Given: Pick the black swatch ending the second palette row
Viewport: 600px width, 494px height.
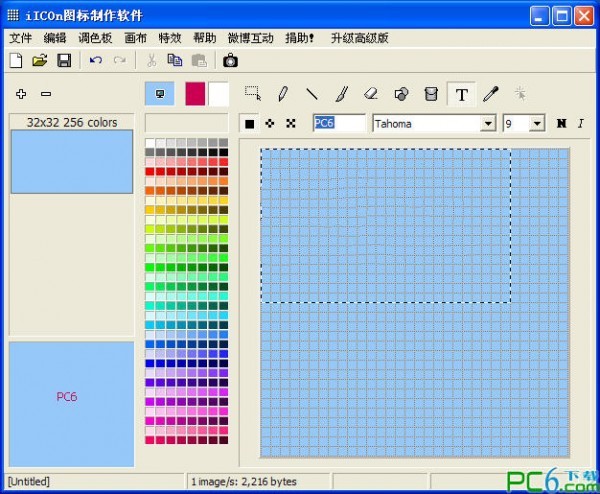Looking at the screenshot, I should coord(223,152).
